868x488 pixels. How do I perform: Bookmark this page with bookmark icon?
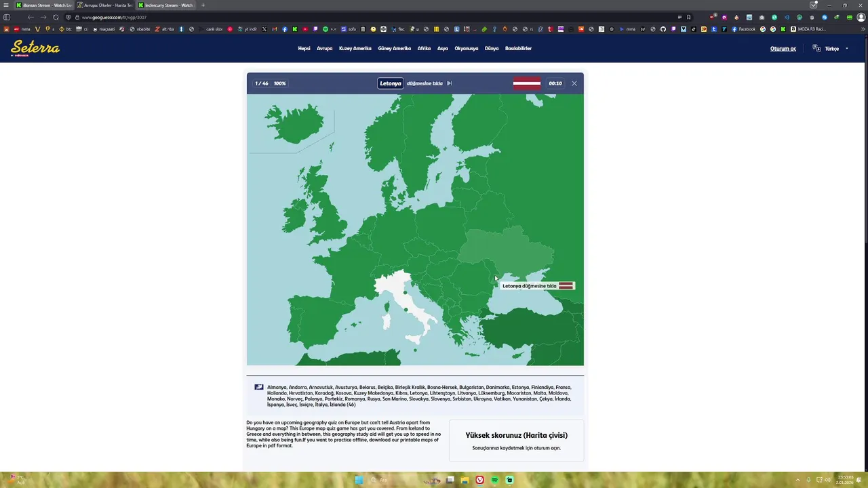click(689, 17)
